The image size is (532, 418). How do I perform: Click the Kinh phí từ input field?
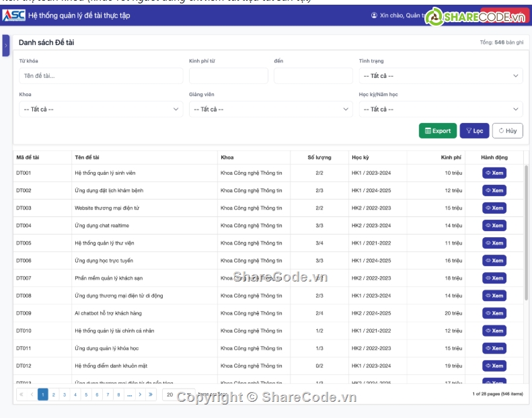pos(228,76)
